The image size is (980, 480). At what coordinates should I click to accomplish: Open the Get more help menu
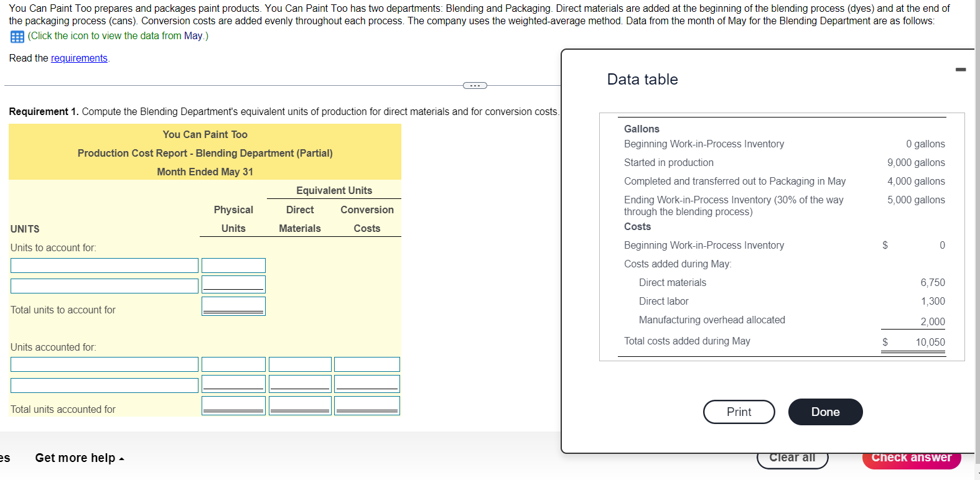point(80,458)
